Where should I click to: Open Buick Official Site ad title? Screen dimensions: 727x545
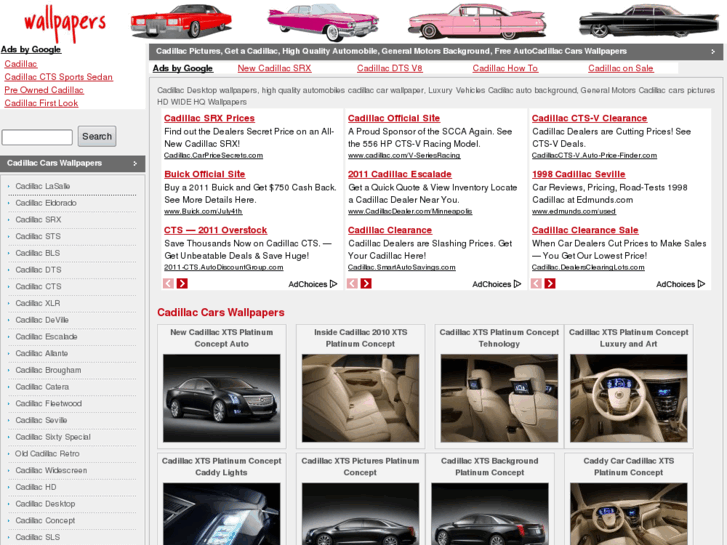coord(204,174)
